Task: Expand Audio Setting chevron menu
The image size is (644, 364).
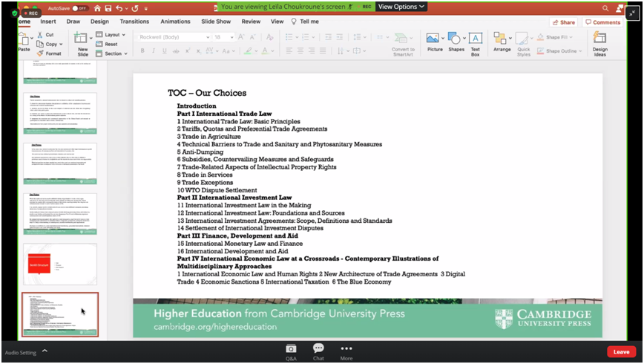Action: 44,352
